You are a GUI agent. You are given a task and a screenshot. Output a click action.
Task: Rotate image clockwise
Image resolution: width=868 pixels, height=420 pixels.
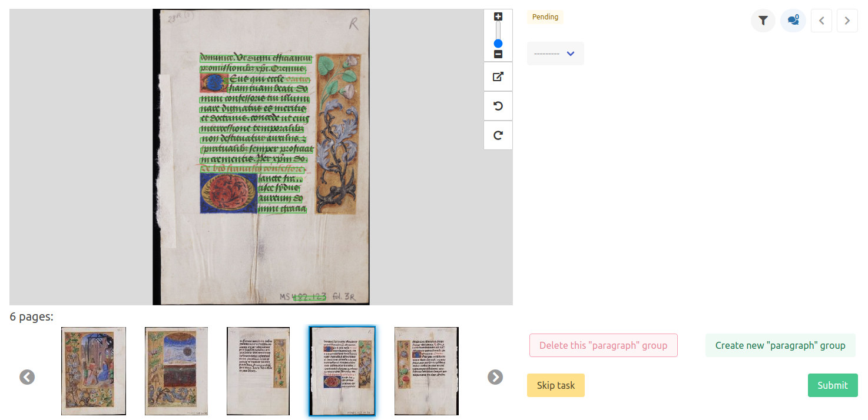[x=498, y=136]
